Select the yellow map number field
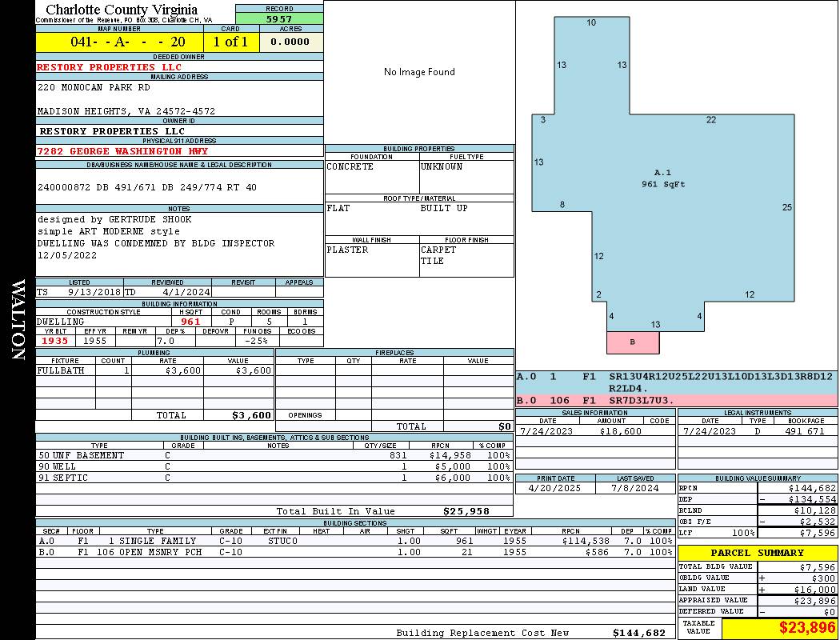The width and height of the screenshot is (840, 640). point(120,42)
